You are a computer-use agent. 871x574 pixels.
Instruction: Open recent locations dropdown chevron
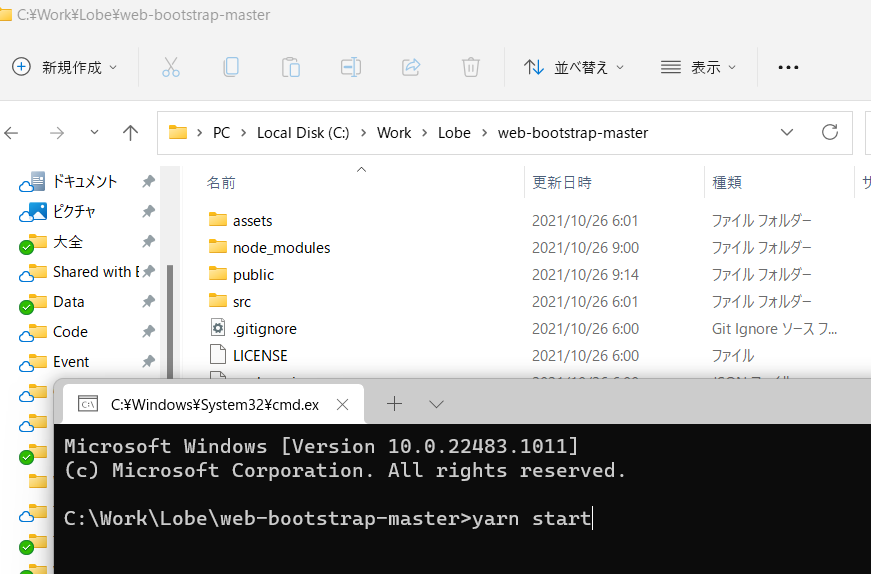94,132
